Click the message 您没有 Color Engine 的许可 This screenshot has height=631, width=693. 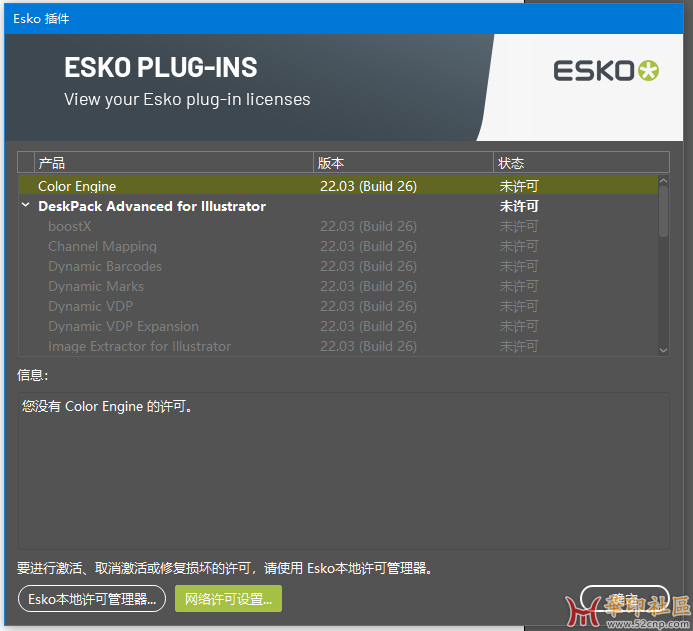[x=107, y=406]
